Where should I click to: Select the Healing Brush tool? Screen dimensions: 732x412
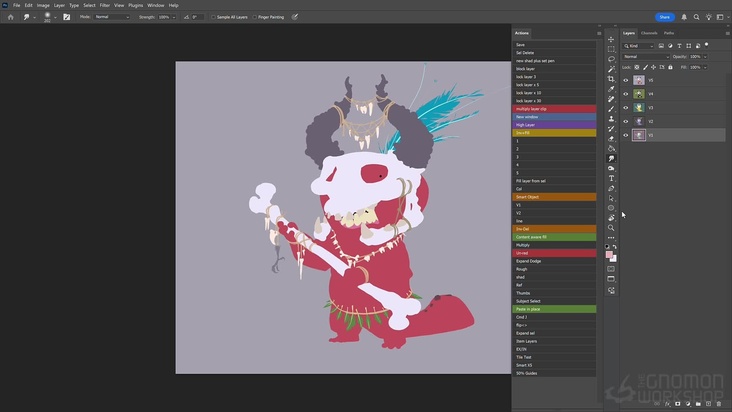pos(611,99)
